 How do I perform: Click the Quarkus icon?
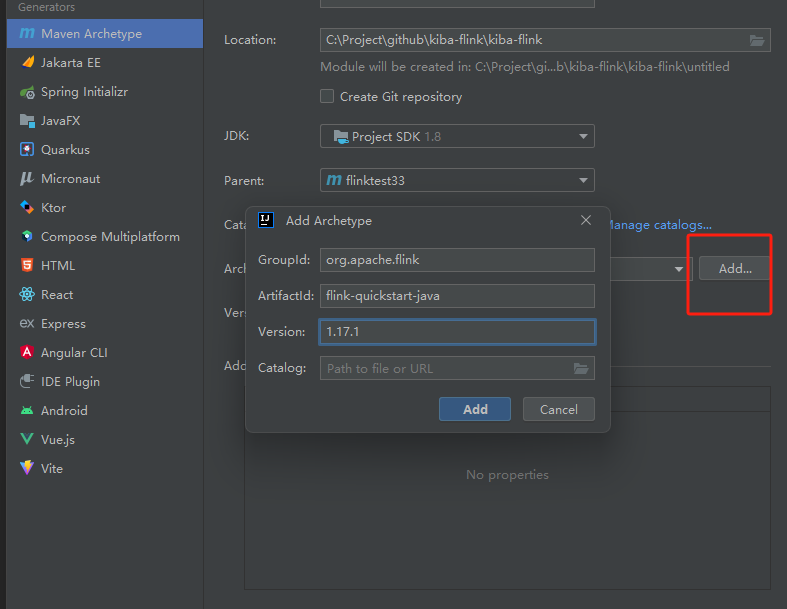[27, 150]
